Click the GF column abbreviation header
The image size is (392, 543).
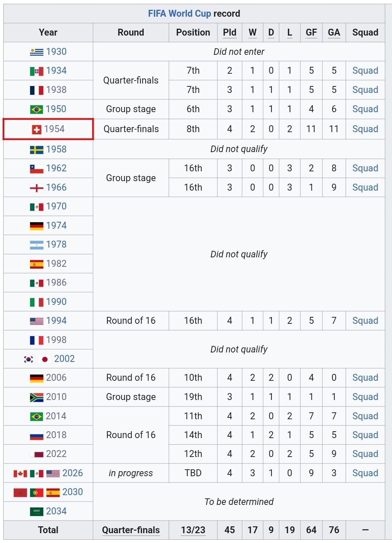tap(311, 33)
